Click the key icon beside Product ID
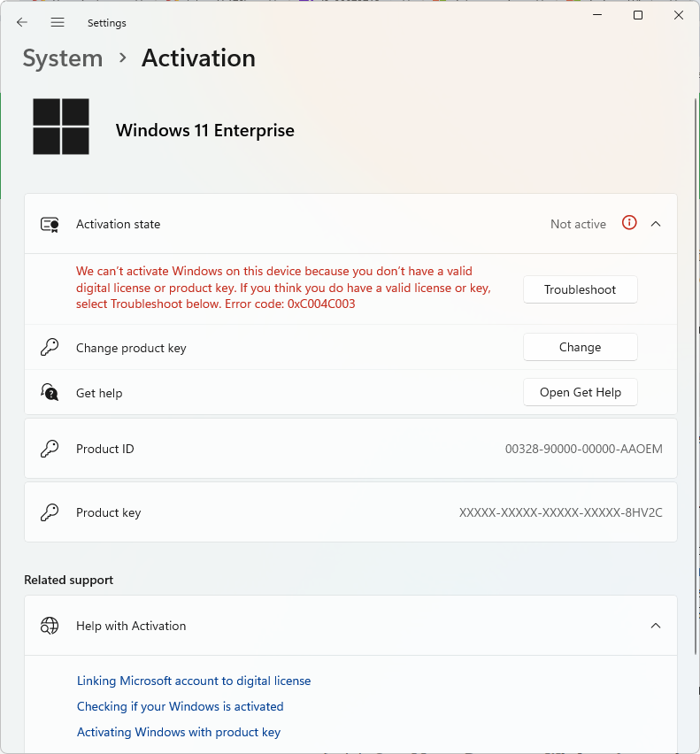This screenshot has height=754, width=700. [x=50, y=449]
